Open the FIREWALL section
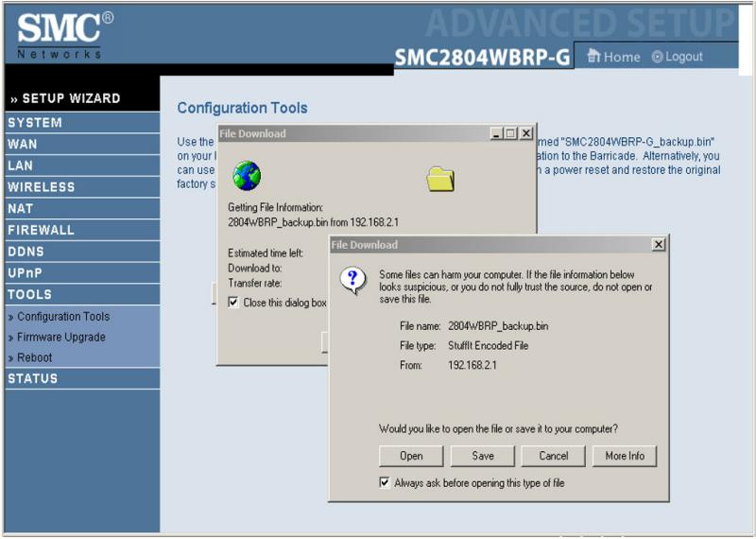 (82, 230)
